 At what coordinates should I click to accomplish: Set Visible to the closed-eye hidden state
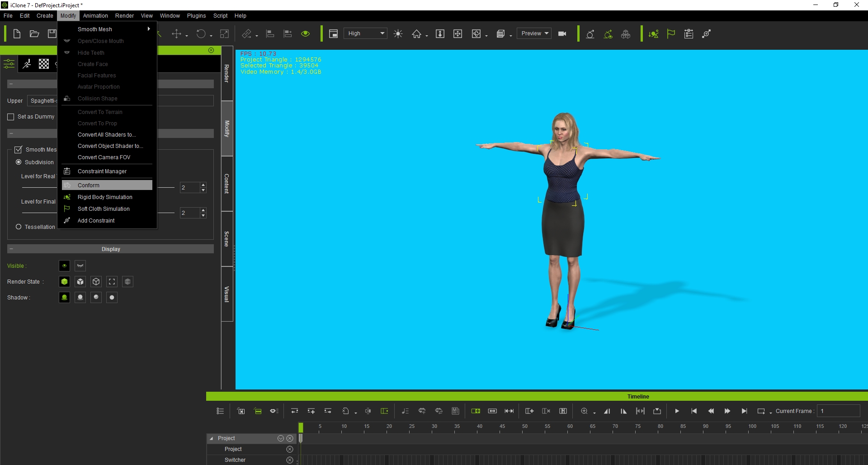(80, 266)
